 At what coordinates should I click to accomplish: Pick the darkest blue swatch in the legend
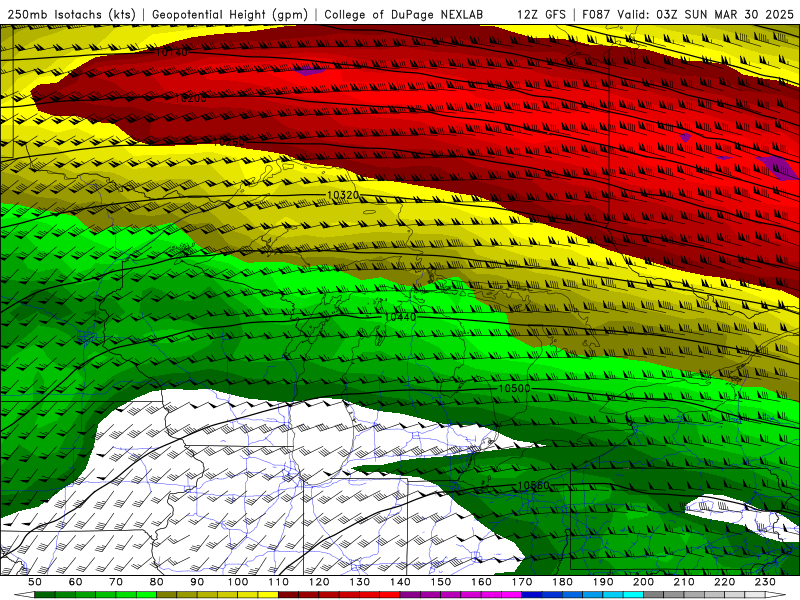532,595
